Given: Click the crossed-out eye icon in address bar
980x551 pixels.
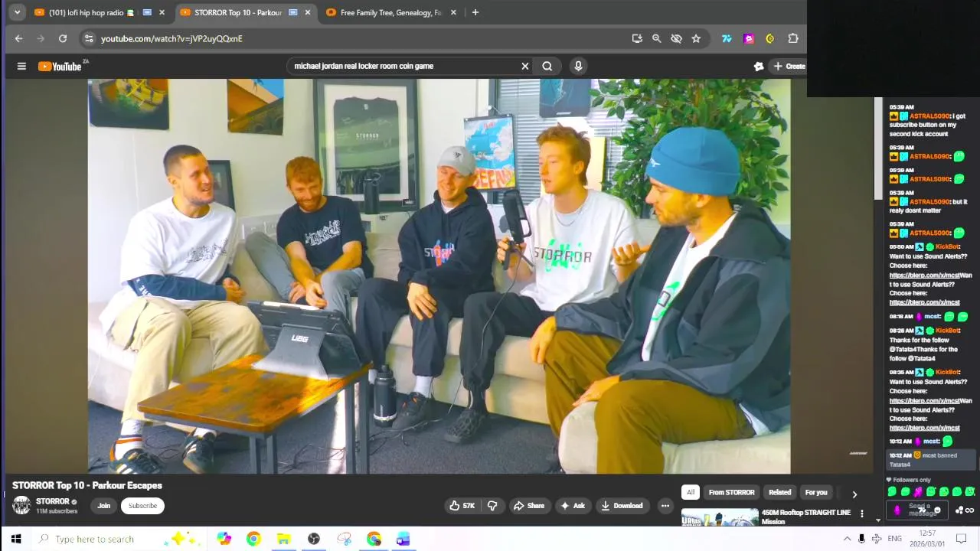Looking at the screenshot, I should pyautogui.click(x=676, y=38).
